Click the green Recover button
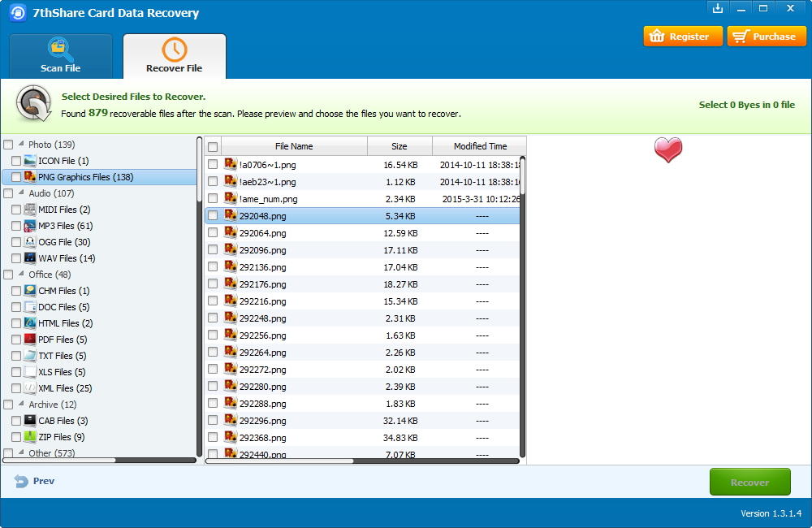This screenshot has height=528, width=812. click(x=749, y=482)
